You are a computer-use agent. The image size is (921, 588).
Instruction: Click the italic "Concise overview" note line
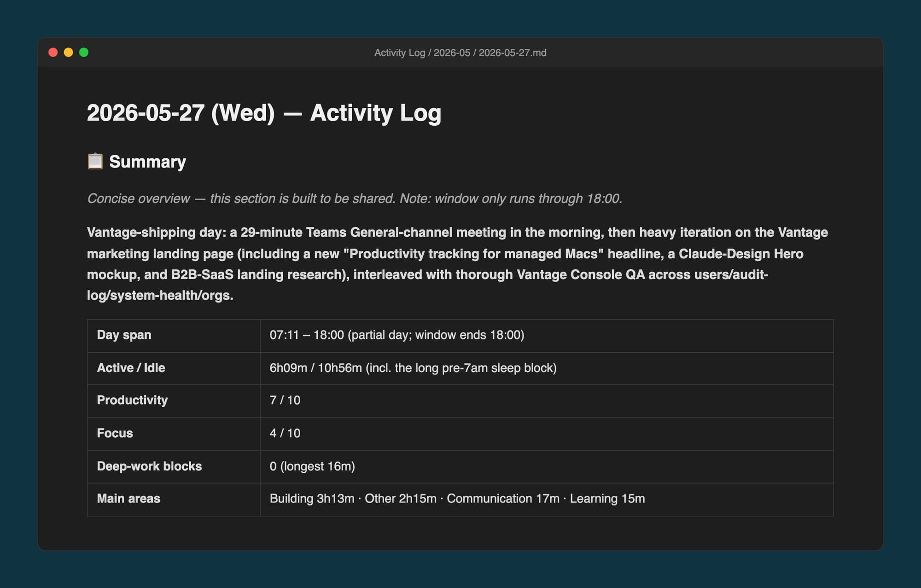tap(355, 198)
